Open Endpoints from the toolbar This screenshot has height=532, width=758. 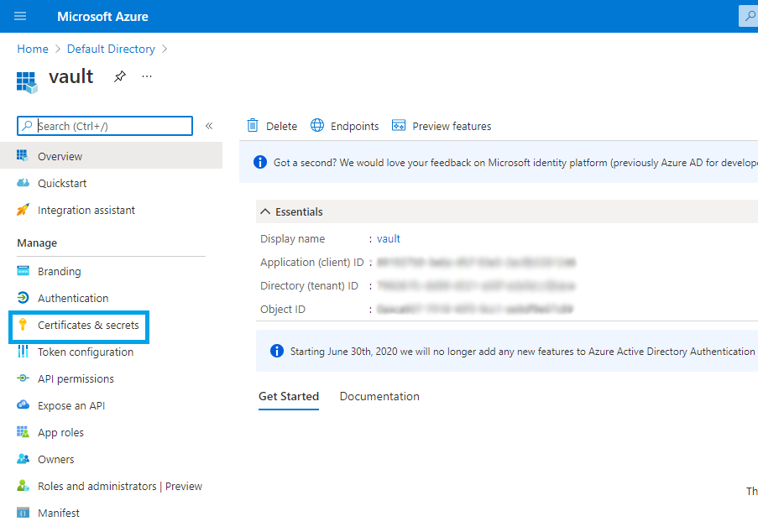click(354, 126)
